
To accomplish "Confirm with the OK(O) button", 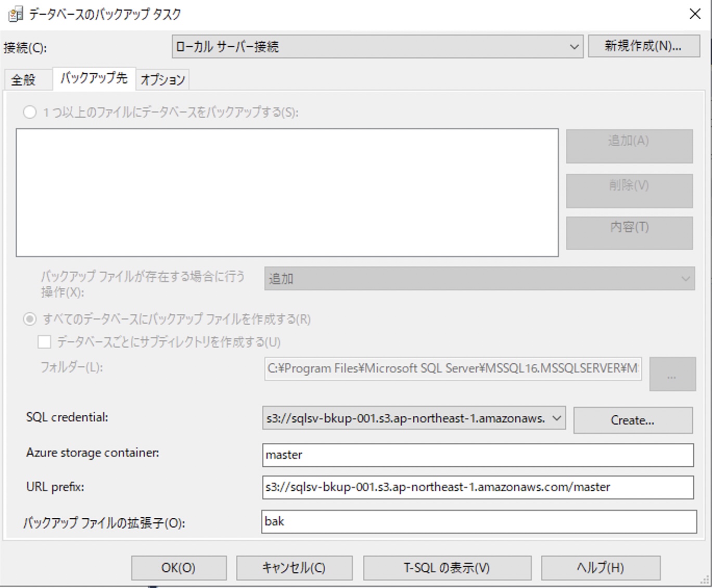I will click(179, 568).
